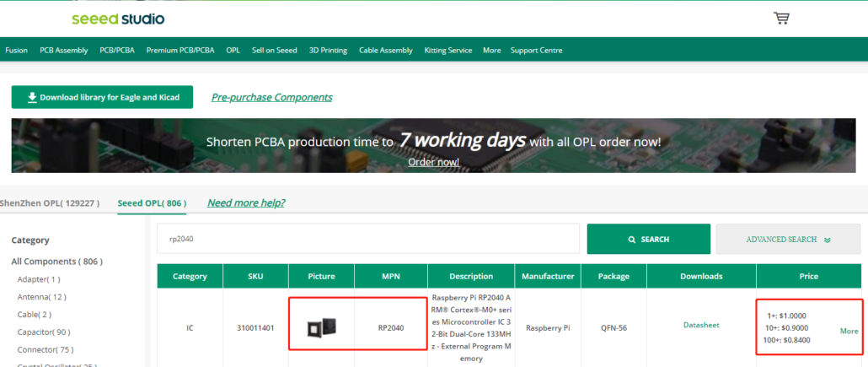Select the Seeed OPL tab

coord(152,203)
